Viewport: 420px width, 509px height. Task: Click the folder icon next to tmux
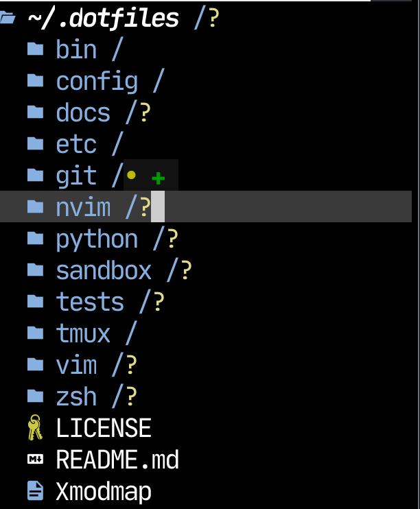tap(36, 333)
